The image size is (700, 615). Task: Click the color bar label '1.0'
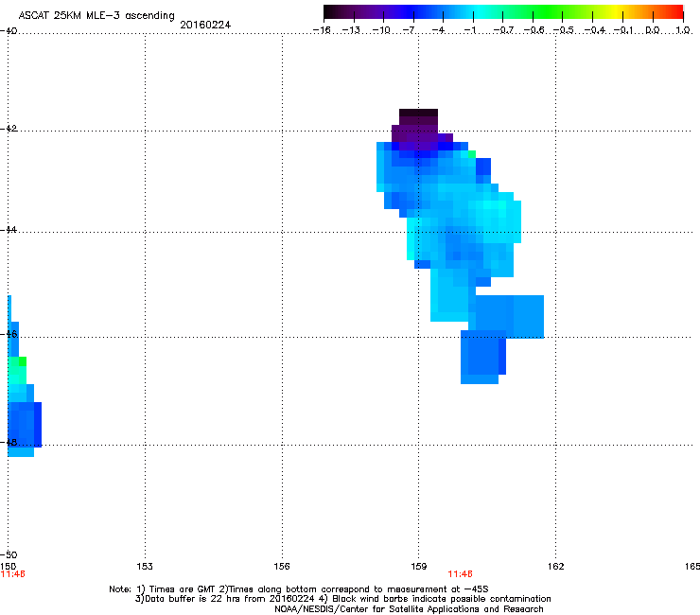[x=683, y=30]
